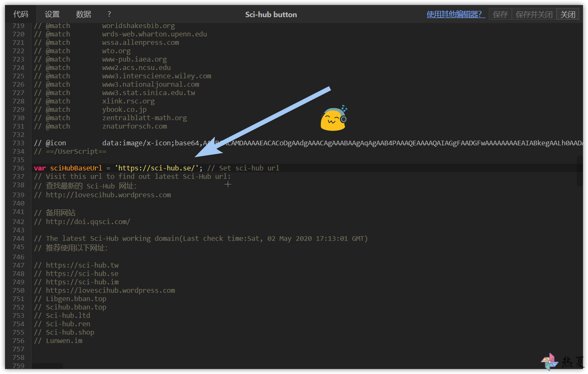Click the 'xlink.rsc.org' match entry
Image resolution: width=588 pixels, height=374 pixels.
(x=128, y=101)
